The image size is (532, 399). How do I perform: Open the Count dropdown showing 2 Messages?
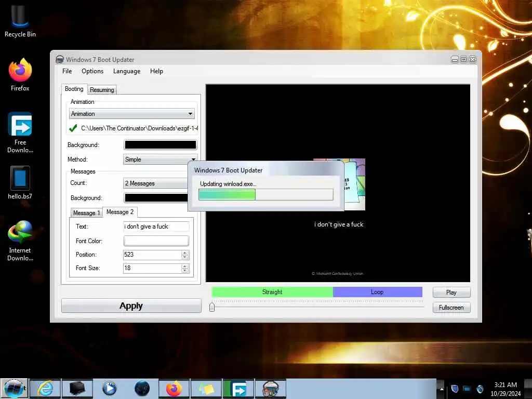tap(156, 183)
